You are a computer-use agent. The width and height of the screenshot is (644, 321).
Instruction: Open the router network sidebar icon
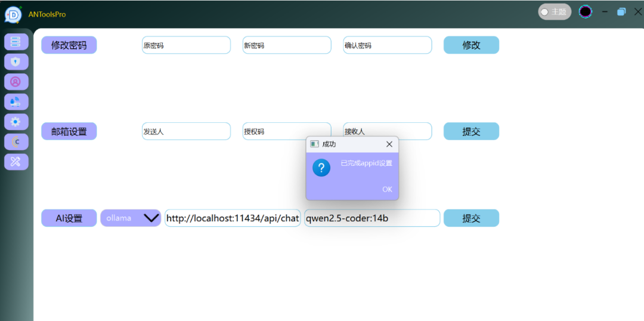click(16, 101)
